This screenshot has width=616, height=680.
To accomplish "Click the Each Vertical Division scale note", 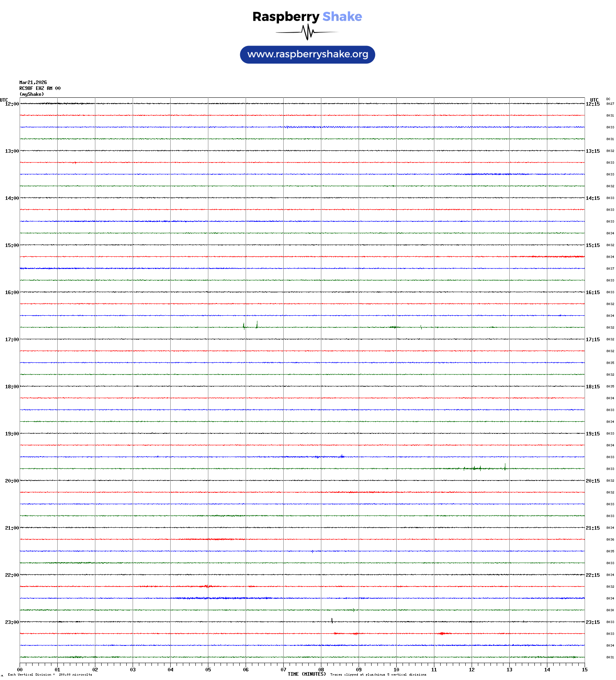I will [49, 675].
